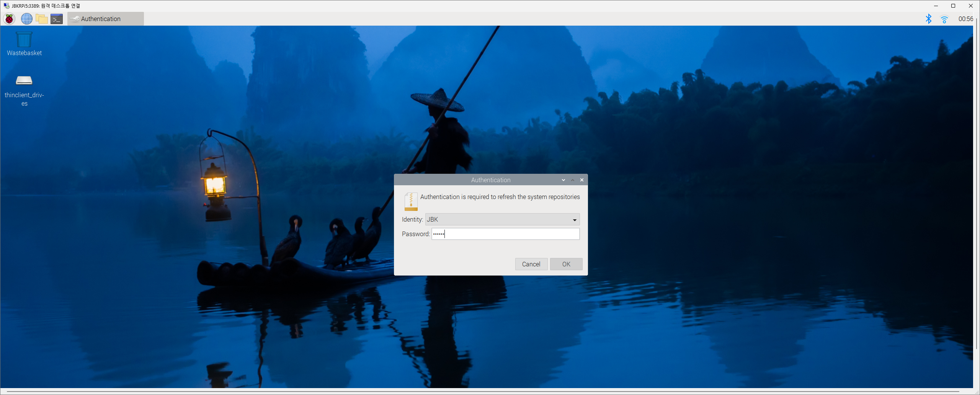Minimize the Authentication dialog with down chevron
Screen dimensions: 980x395
563,180
